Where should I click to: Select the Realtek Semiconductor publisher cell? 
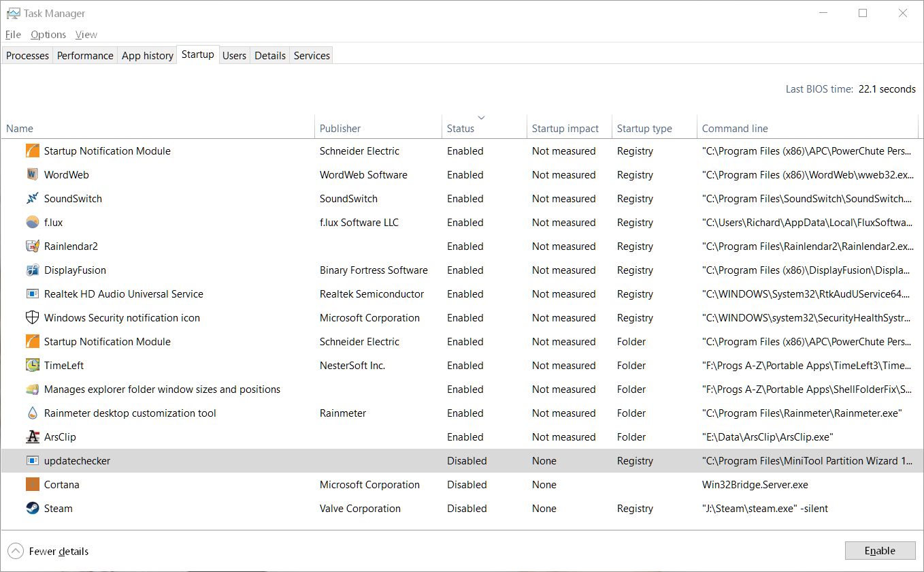pyautogui.click(x=372, y=294)
